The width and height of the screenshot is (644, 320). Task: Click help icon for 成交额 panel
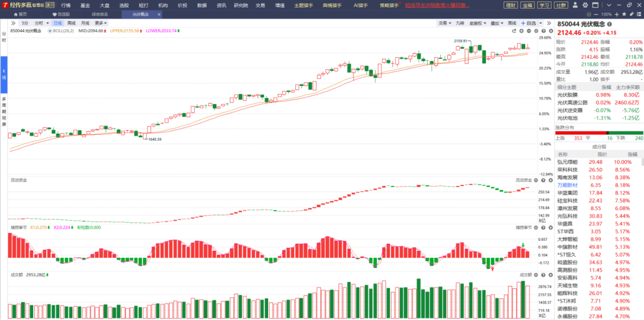pyautogui.click(x=543, y=275)
